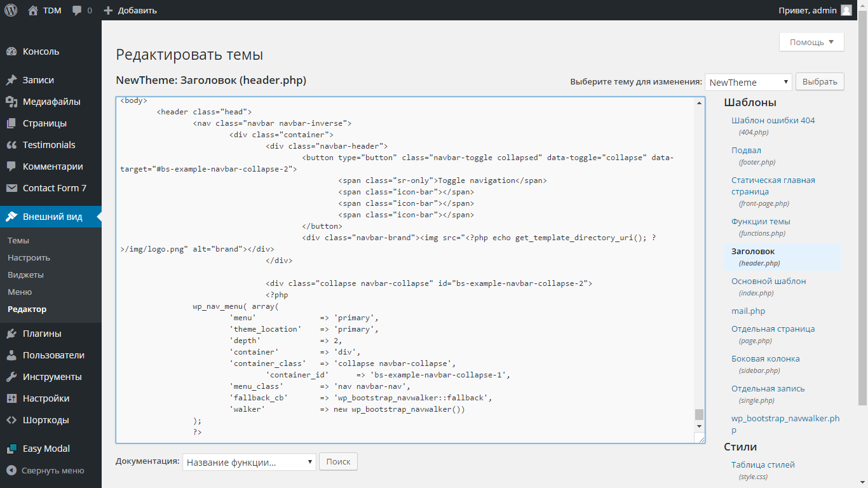Click the Инструменты wrench icon
This screenshot has width=868, height=488.
[x=11, y=377]
